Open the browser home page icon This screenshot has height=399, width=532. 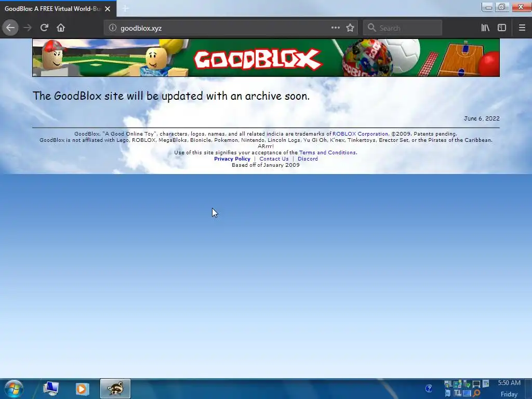[x=61, y=28]
